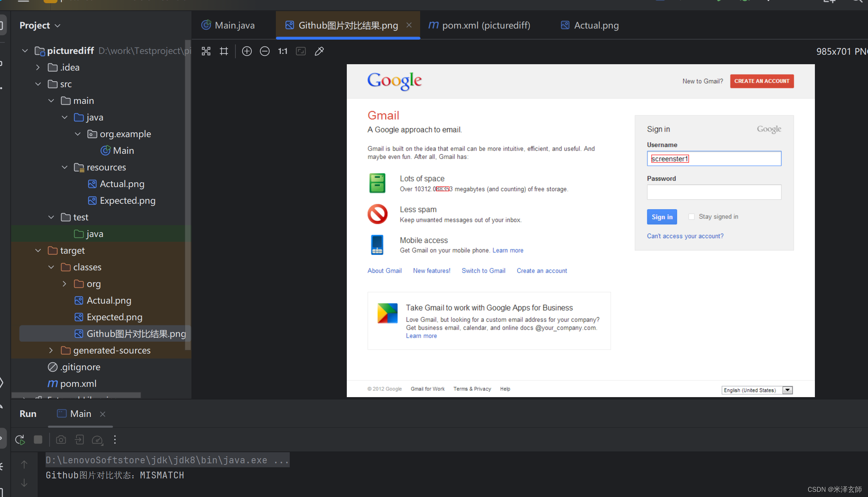Expand the .idea folder
Viewport: 868px width, 497px height.
coord(38,67)
